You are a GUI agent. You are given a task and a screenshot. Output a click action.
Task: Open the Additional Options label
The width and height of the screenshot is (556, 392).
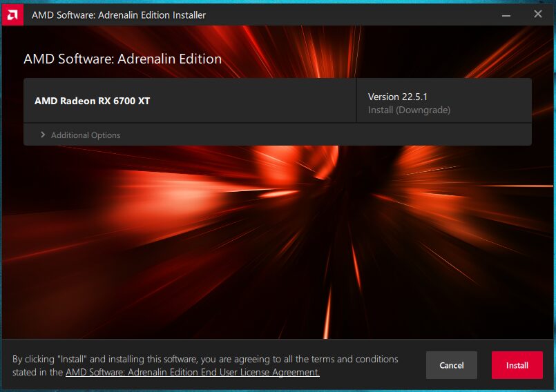86,135
